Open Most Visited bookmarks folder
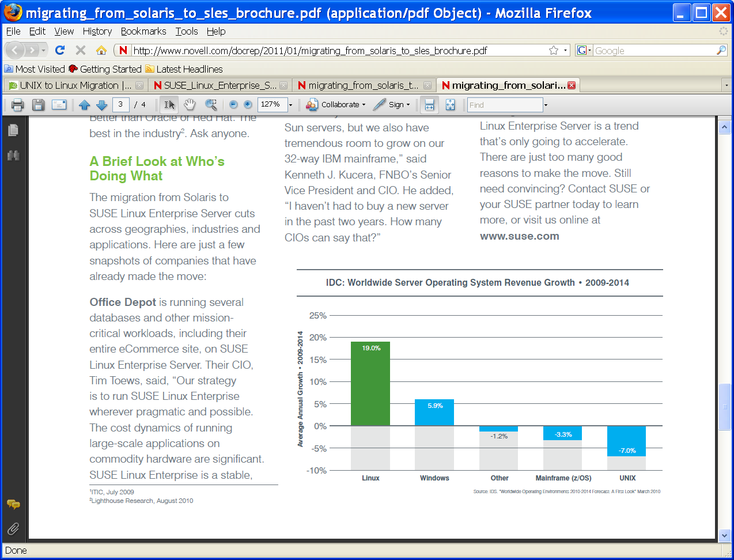 [x=35, y=69]
